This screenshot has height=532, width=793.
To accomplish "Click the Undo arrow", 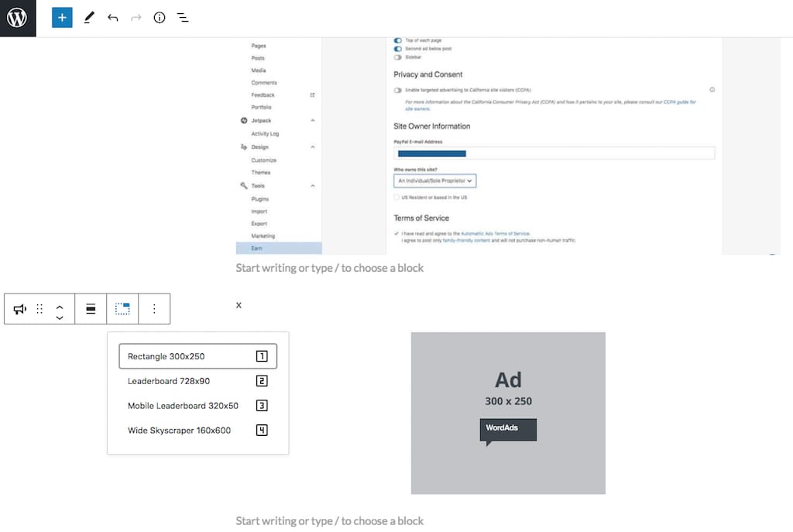I will (x=113, y=18).
